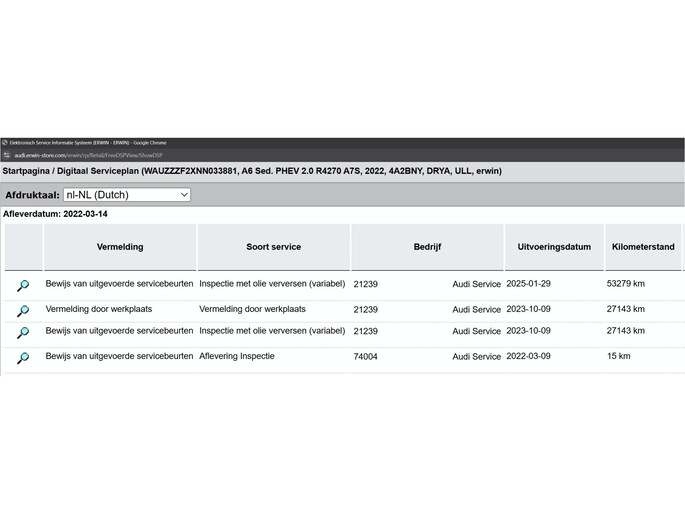Sort by the Bedrijf column header
Screen dimensions: 685x514
tap(427, 247)
